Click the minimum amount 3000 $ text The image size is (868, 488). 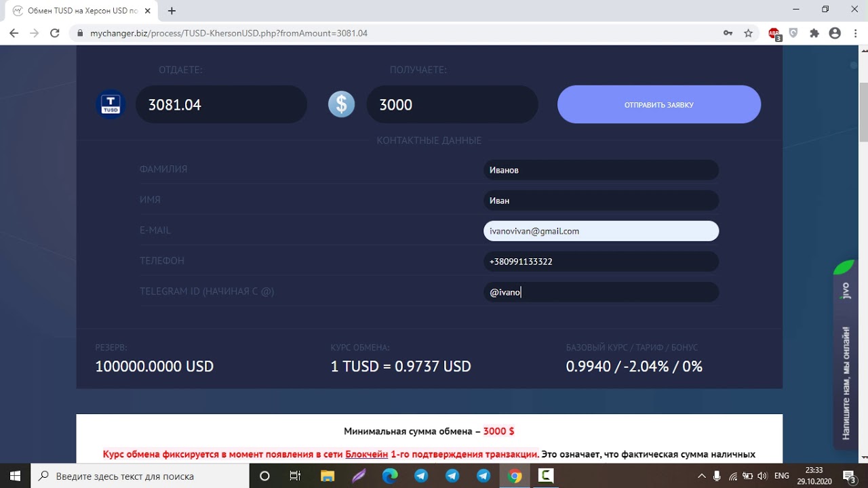[498, 431]
